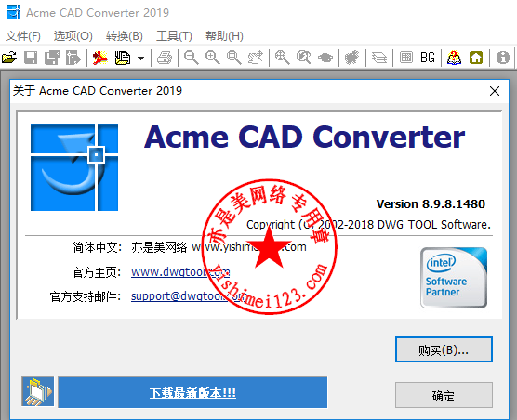Click the Acme CAD Converter blue logo

74,167
